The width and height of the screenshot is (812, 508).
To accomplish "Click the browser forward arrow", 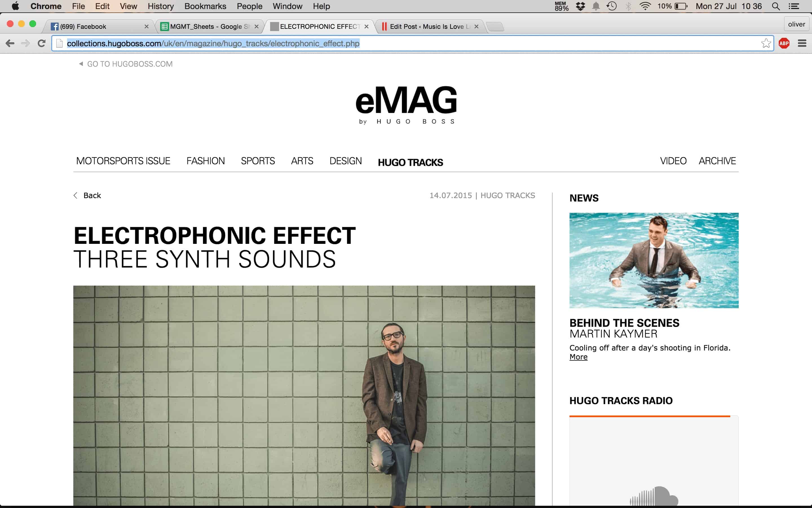I will [x=25, y=43].
